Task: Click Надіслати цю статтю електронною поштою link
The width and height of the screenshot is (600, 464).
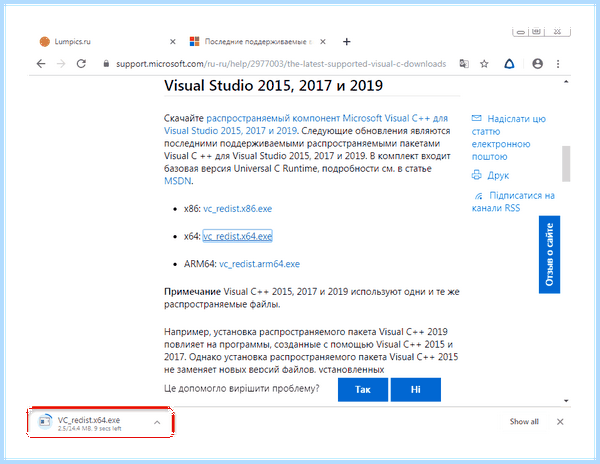Action: tap(509, 138)
